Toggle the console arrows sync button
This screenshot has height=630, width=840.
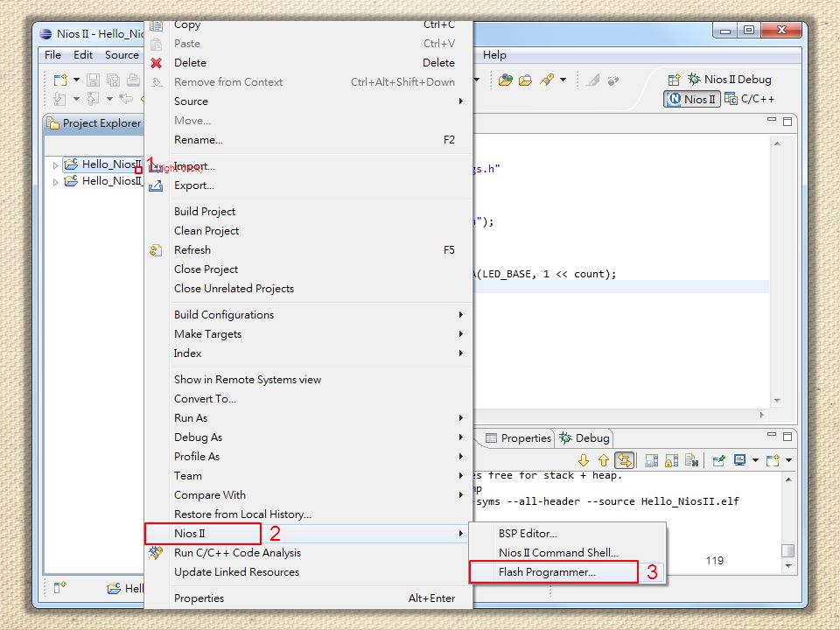[x=624, y=460]
